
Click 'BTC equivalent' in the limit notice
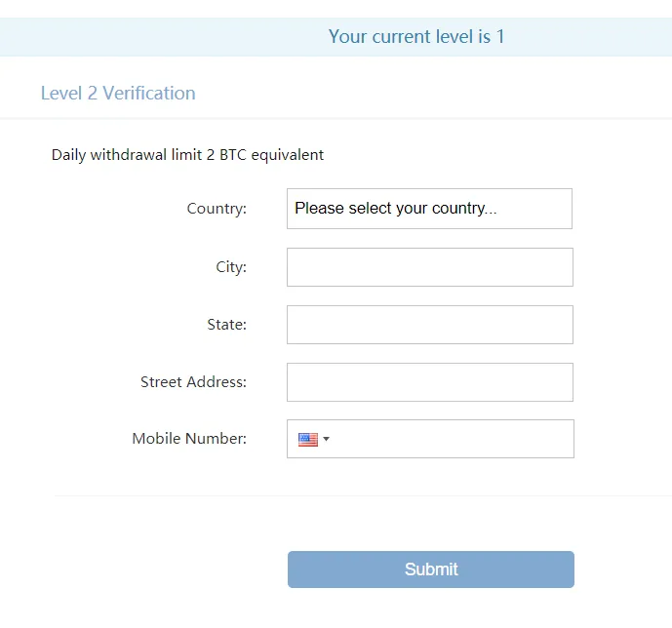[x=272, y=155]
